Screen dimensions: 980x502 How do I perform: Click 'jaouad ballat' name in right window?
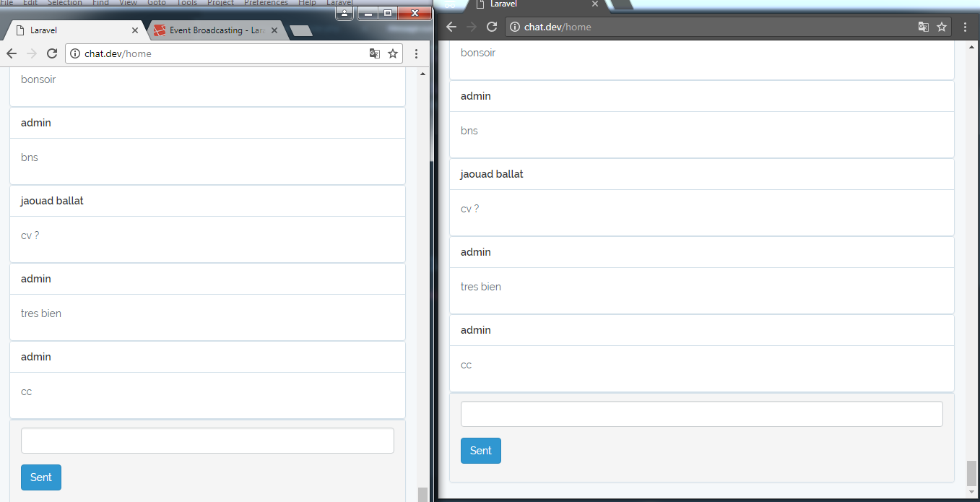[x=492, y=174]
